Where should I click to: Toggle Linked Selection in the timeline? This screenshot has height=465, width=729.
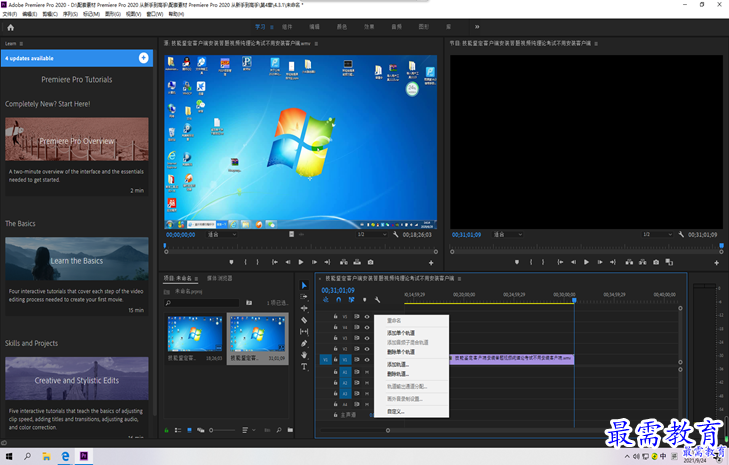(351, 300)
